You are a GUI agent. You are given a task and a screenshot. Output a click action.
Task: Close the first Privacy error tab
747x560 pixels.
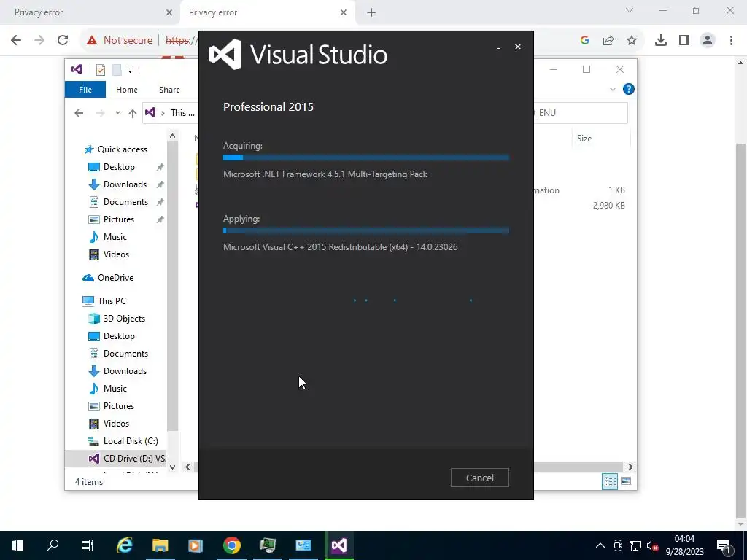click(x=169, y=12)
